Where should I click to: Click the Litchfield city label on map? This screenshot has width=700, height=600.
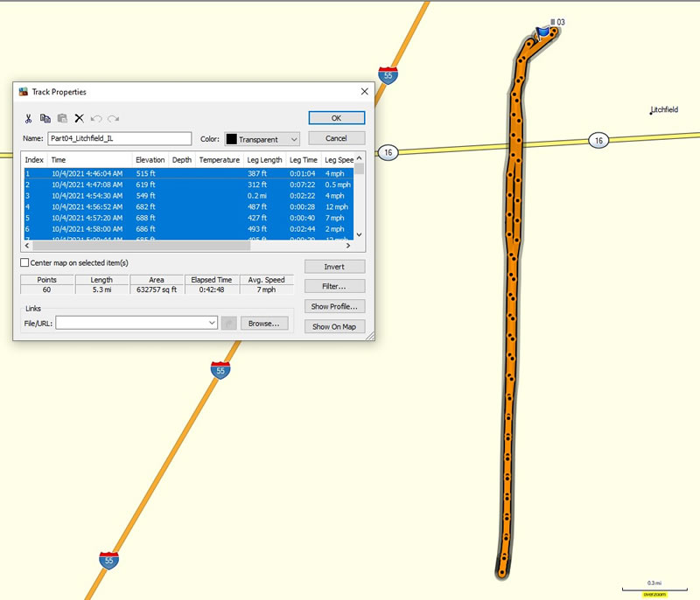664,109
